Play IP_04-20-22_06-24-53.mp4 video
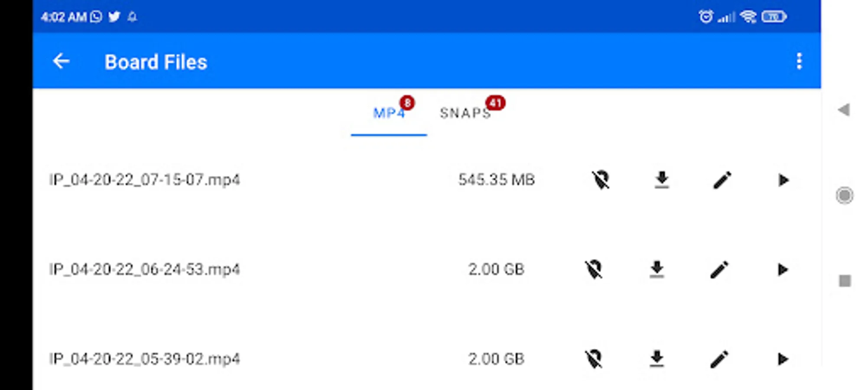868x390 pixels. pos(783,270)
